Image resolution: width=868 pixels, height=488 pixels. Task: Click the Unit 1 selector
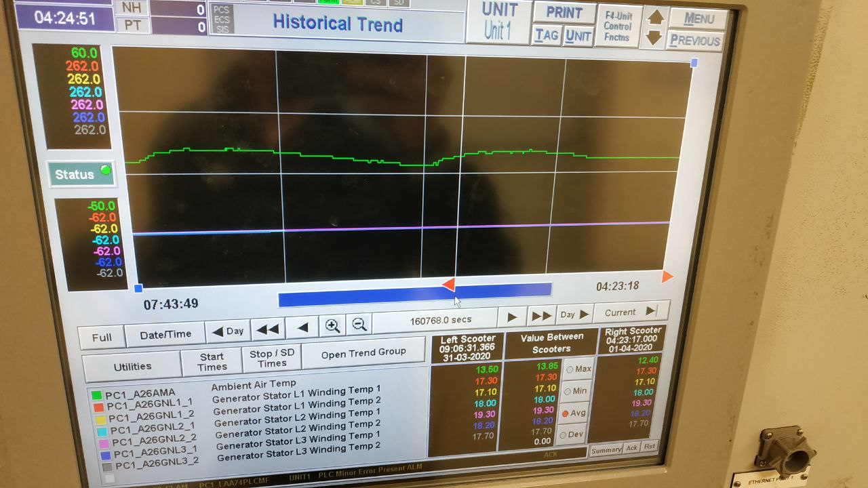coord(498,22)
